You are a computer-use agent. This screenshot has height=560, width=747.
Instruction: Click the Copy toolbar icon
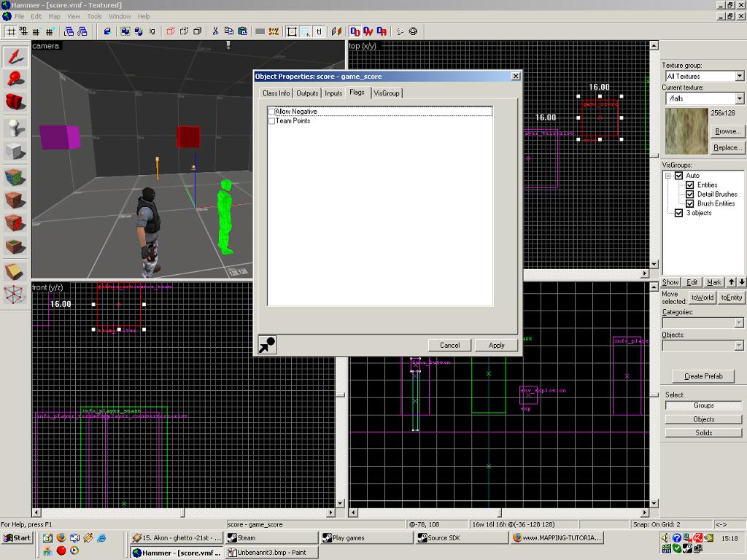(228, 31)
